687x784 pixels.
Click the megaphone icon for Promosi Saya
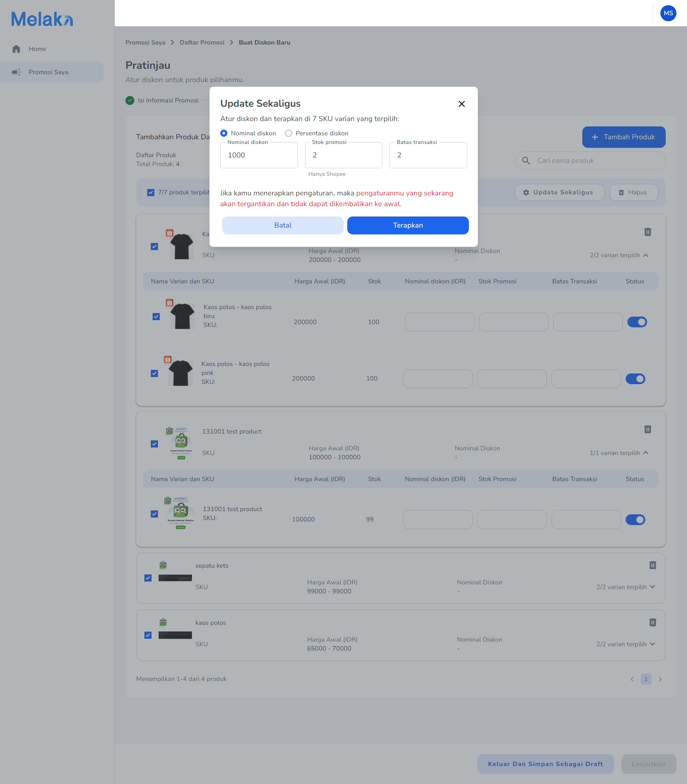tap(16, 72)
